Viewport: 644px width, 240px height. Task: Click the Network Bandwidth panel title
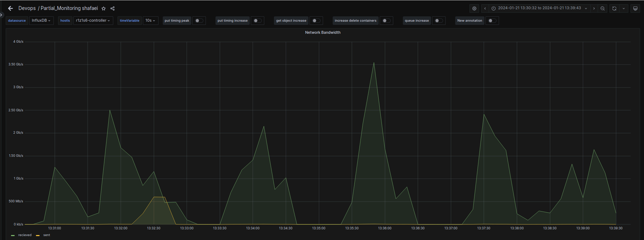tap(322, 32)
